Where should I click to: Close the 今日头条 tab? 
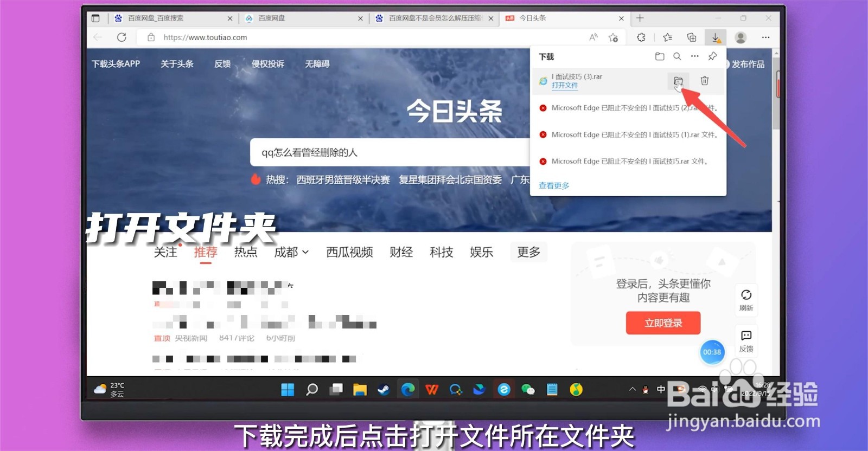[621, 18]
